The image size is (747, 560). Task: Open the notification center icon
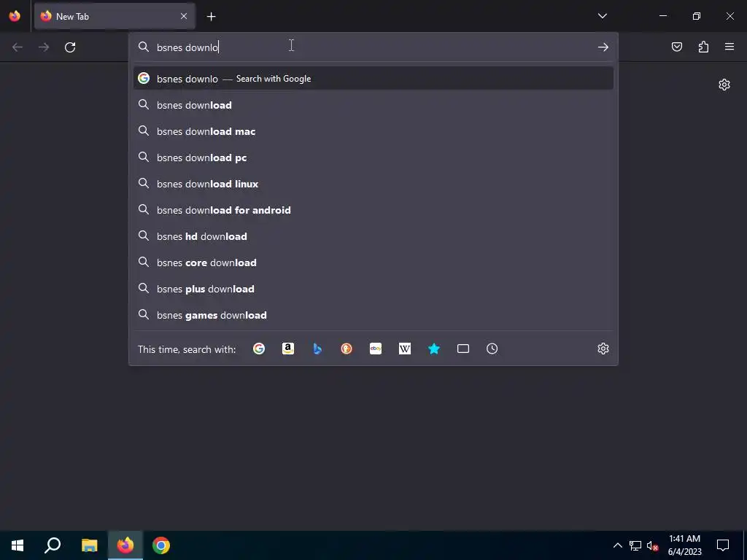coord(723,545)
